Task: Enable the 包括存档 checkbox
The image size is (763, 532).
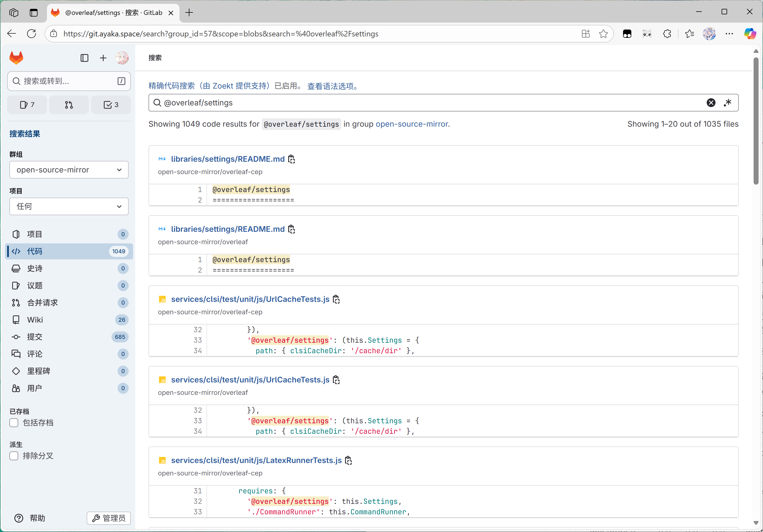Action: (x=14, y=423)
